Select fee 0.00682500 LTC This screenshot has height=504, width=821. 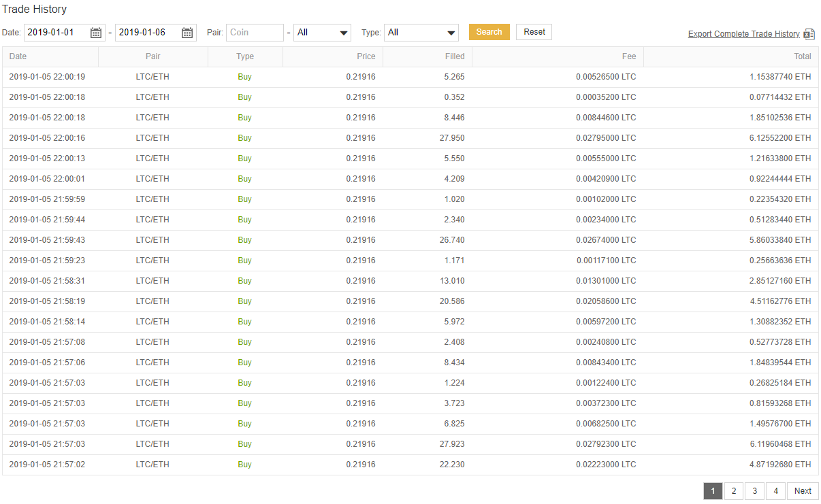[606, 424]
